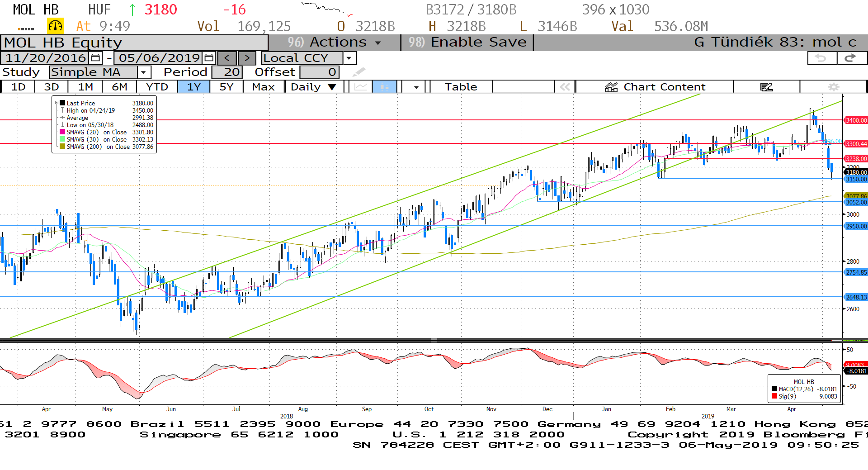Click the panel divider grip between charts
Viewport: 868px width, 470px height.
click(434, 340)
